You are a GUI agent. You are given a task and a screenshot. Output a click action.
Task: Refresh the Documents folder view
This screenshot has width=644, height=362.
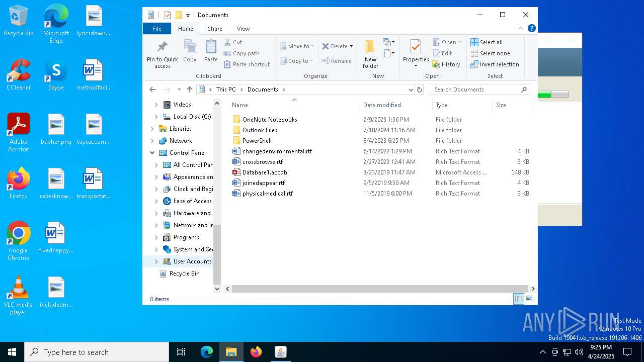[x=420, y=89]
